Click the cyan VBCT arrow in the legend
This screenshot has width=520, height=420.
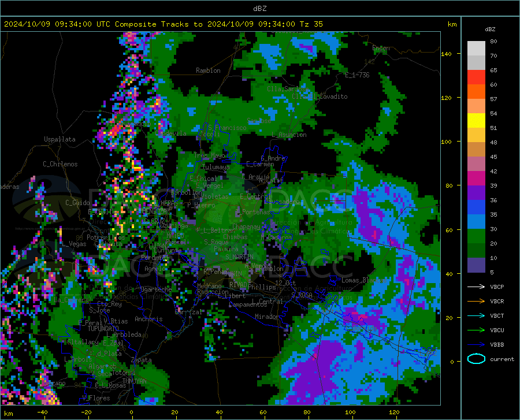pos(476,315)
